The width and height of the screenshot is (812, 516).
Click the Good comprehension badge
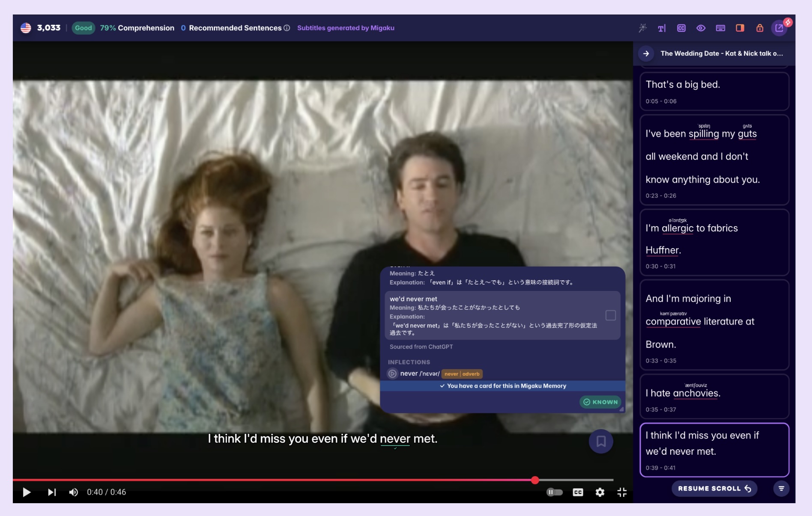click(83, 28)
